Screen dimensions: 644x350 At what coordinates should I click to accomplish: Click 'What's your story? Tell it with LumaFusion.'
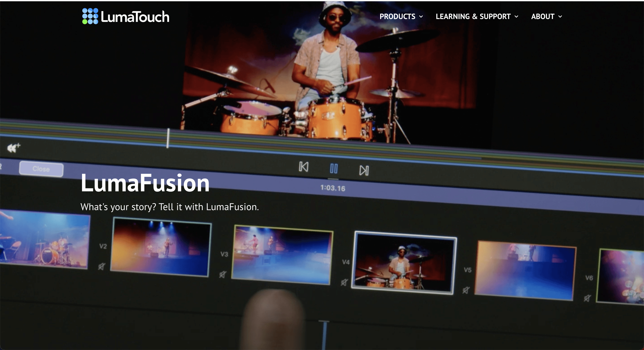click(170, 207)
